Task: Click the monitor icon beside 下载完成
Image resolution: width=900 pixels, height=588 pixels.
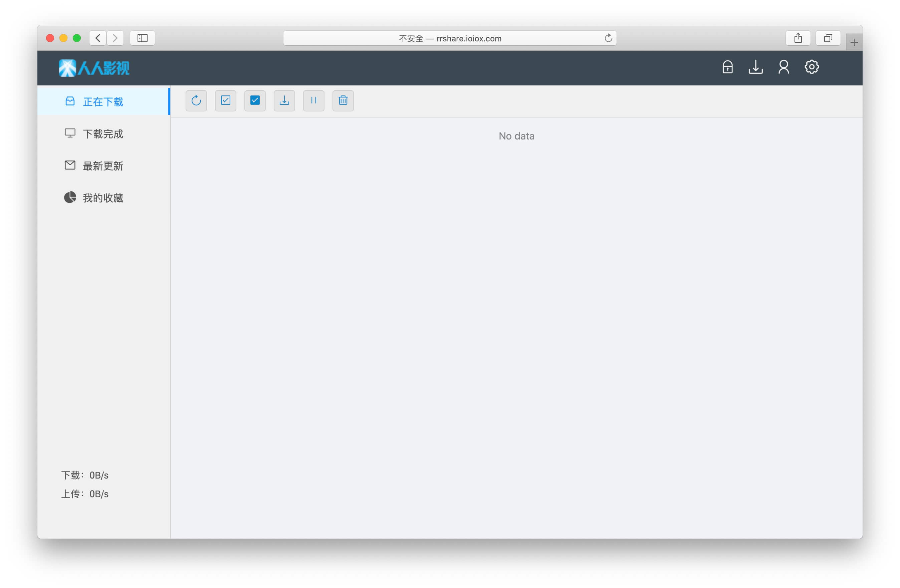Action: [70, 133]
